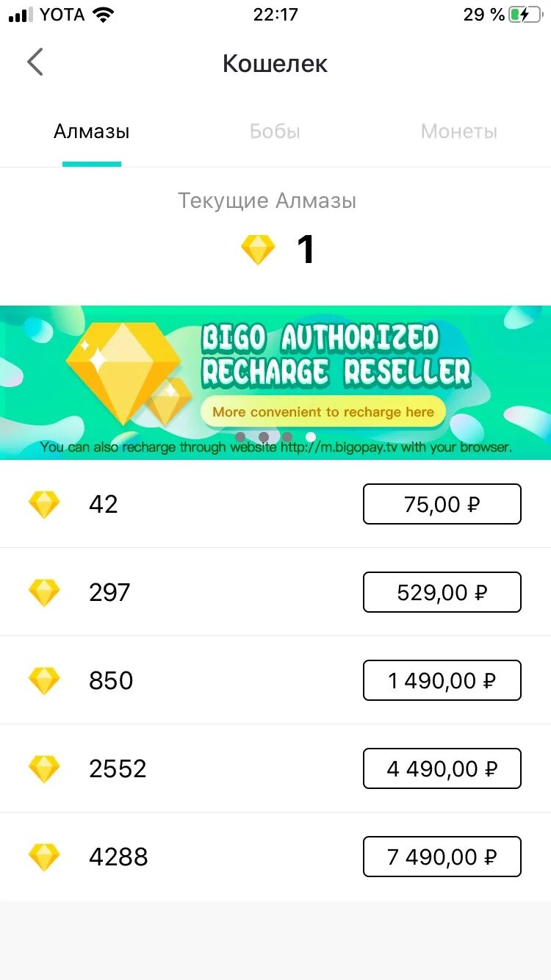Viewport: 551px width, 980px height.
Task: Select the Алмазы tab
Action: tap(92, 131)
